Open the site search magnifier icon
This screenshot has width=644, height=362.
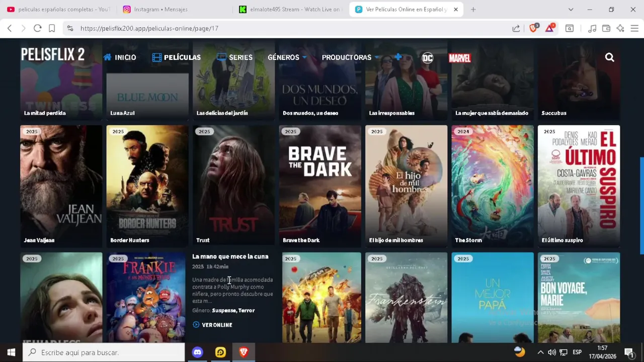[609, 57]
